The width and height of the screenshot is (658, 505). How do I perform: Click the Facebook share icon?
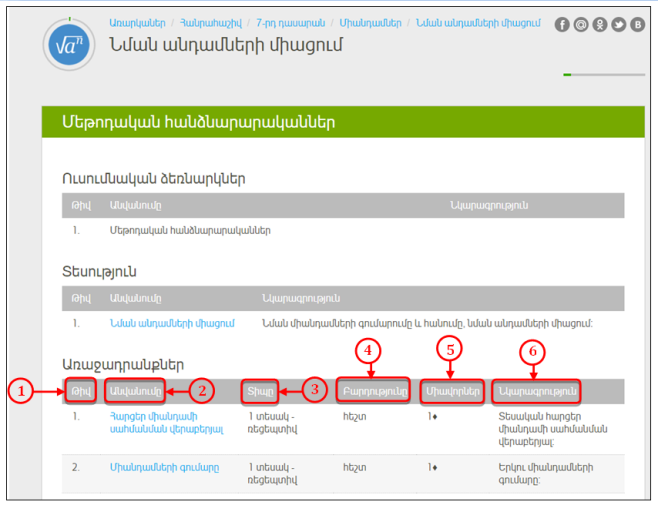pyautogui.click(x=563, y=25)
